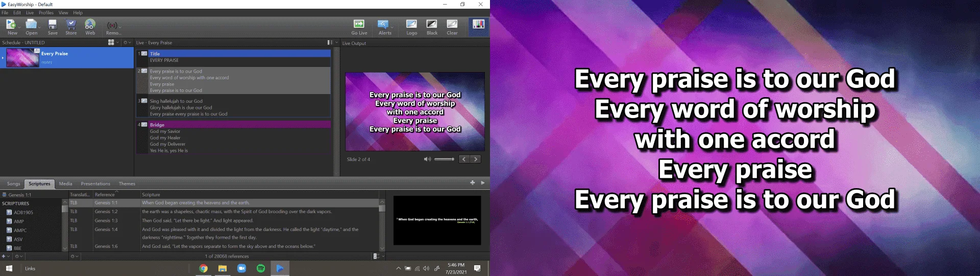Expand the Open button's dropdown arrow
This screenshot has width=980, height=276.
[39, 27]
